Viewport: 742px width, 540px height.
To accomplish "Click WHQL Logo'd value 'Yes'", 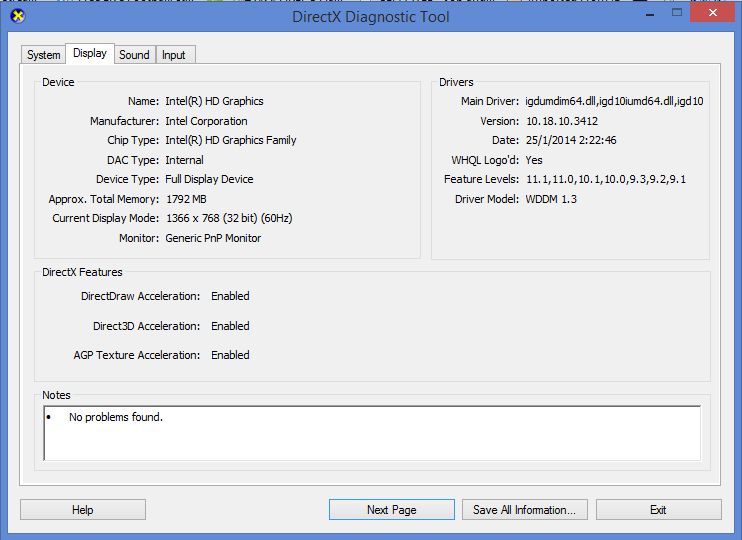I will click(534, 160).
